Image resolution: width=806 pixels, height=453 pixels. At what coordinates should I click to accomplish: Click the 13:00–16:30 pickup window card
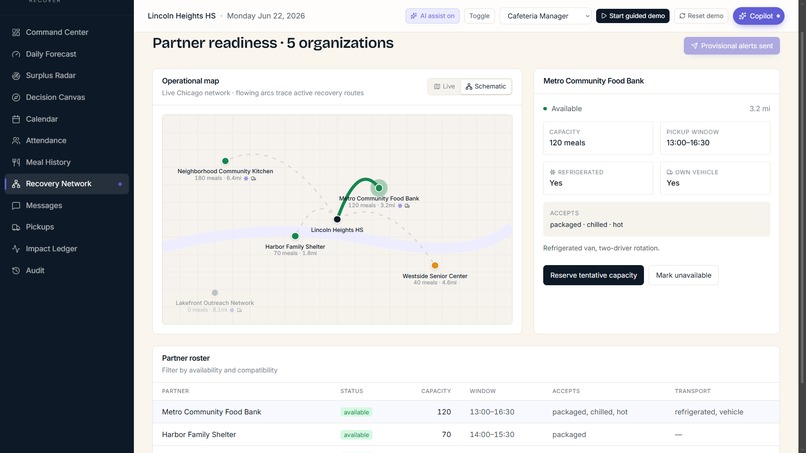pyautogui.click(x=715, y=138)
